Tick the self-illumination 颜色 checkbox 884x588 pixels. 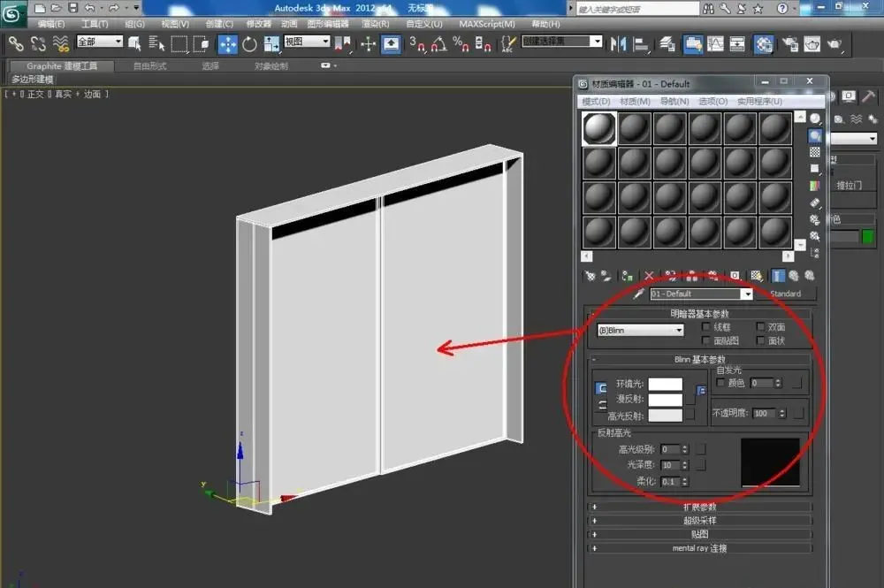tap(720, 383)
